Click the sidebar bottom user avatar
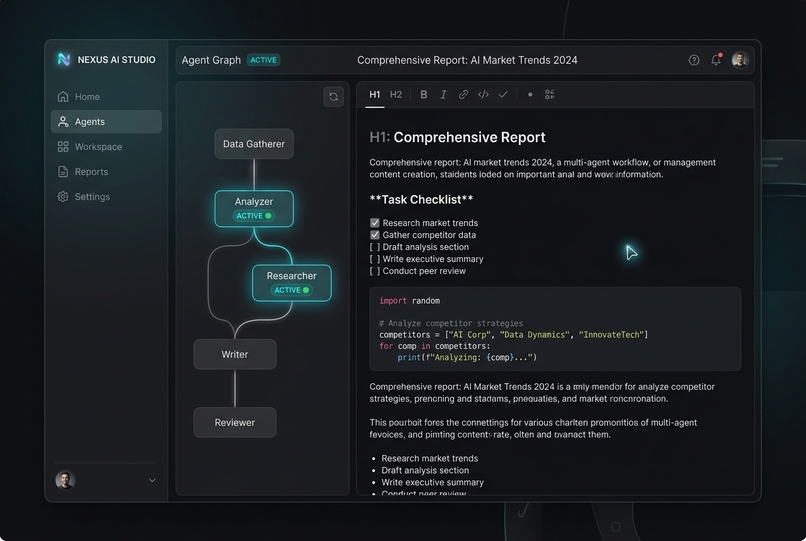This screenshot has height=541, width=806. point(65,480)
